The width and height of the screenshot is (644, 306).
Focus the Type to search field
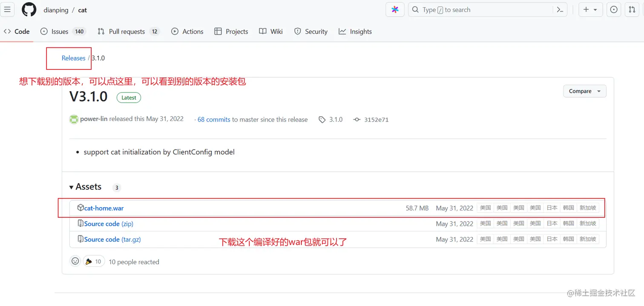click(487, 9)
